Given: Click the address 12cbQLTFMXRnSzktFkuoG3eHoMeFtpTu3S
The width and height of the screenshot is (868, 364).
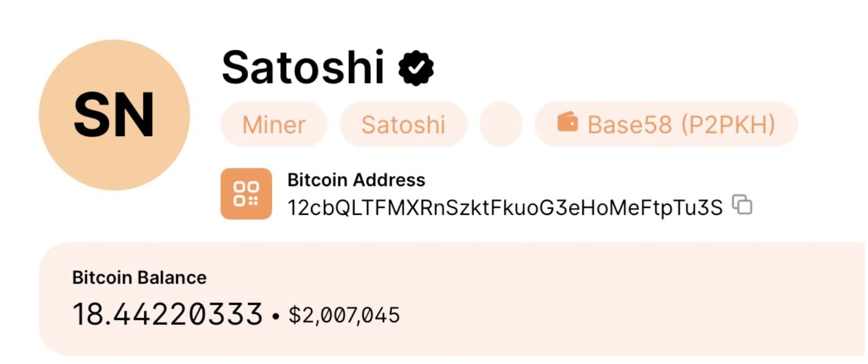Looking at the screenshot, I should (x=505, y=208).
